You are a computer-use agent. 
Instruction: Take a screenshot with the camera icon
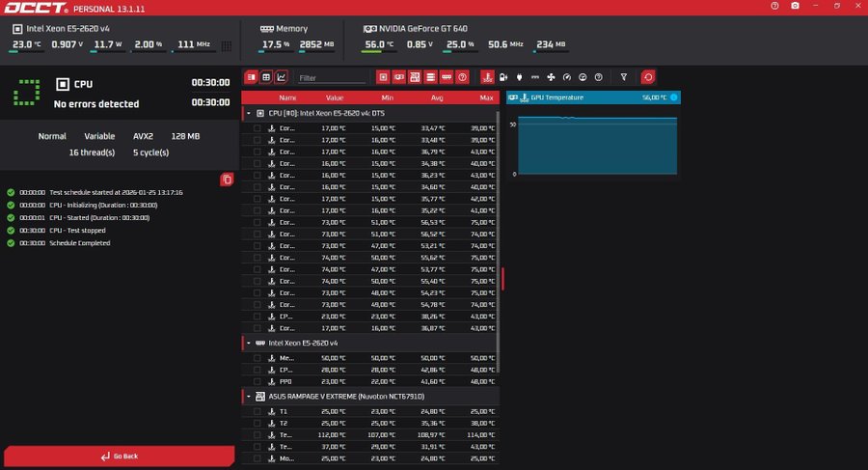pyautogui.click(x=795, y=6)
